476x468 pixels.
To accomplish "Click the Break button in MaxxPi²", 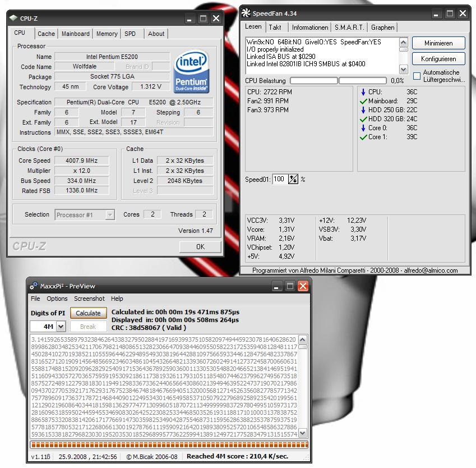I will tap(88, 327).
